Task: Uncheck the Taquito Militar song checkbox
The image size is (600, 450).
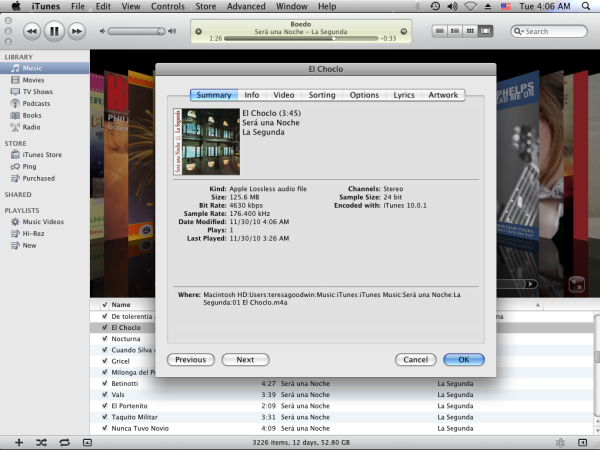Action: coord(105,417)
